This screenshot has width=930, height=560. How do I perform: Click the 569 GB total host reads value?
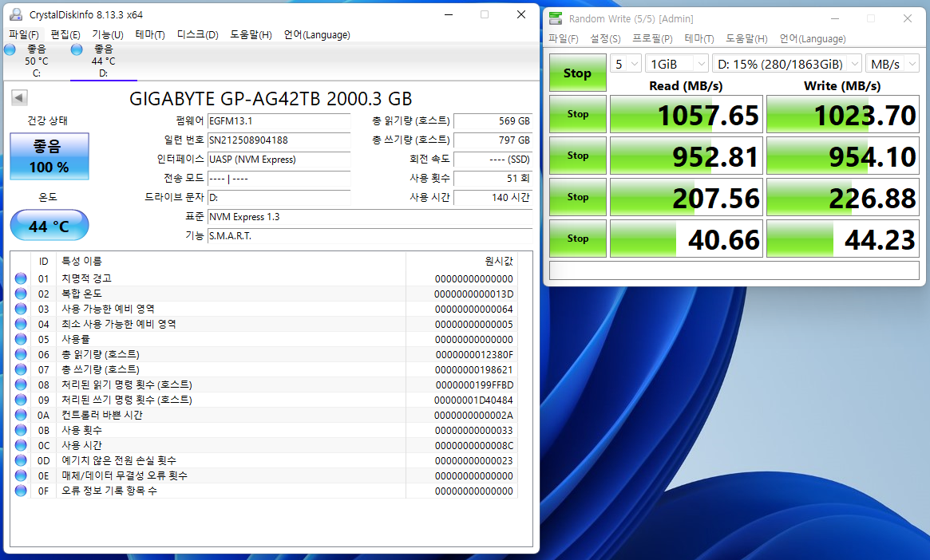(493, 121)
